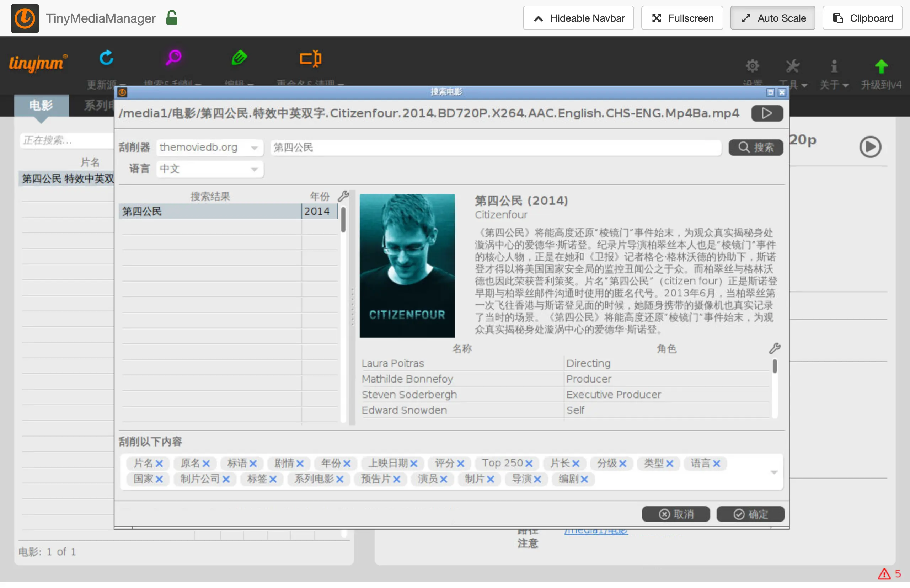
Task: Click the movie title search input field
Action: click(496, 148)
